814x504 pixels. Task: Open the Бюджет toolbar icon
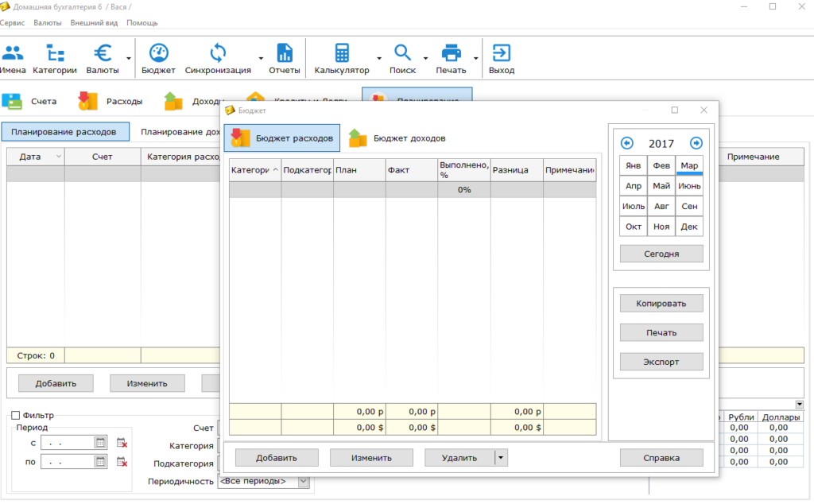pos(158,54)
